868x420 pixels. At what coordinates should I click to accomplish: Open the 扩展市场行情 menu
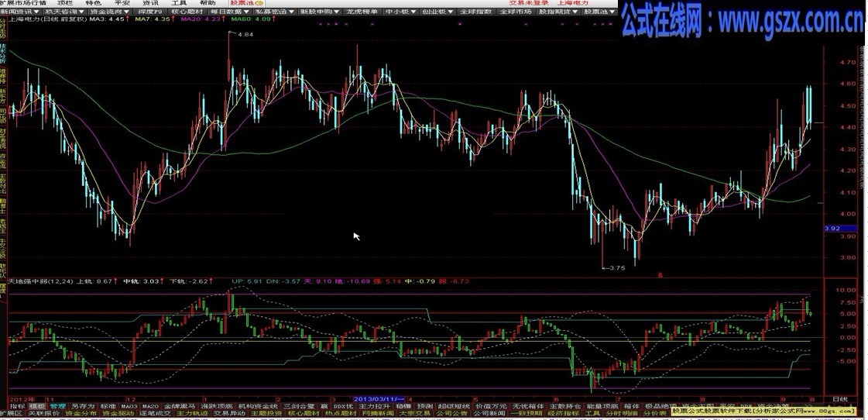tap(23, 3)
